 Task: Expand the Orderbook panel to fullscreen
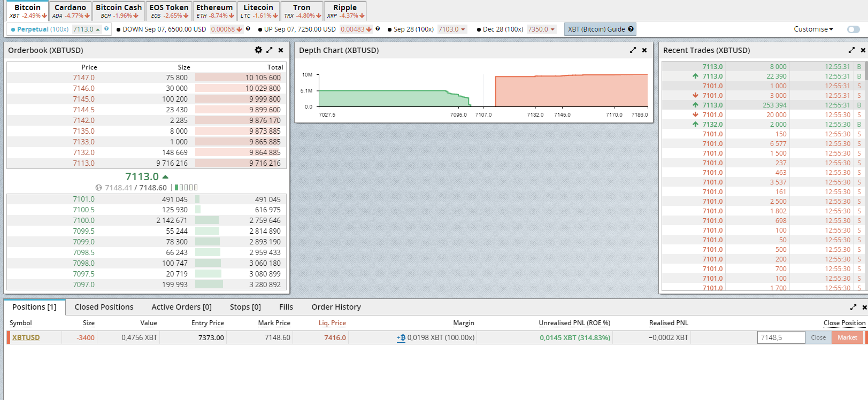tap(270, 50)
